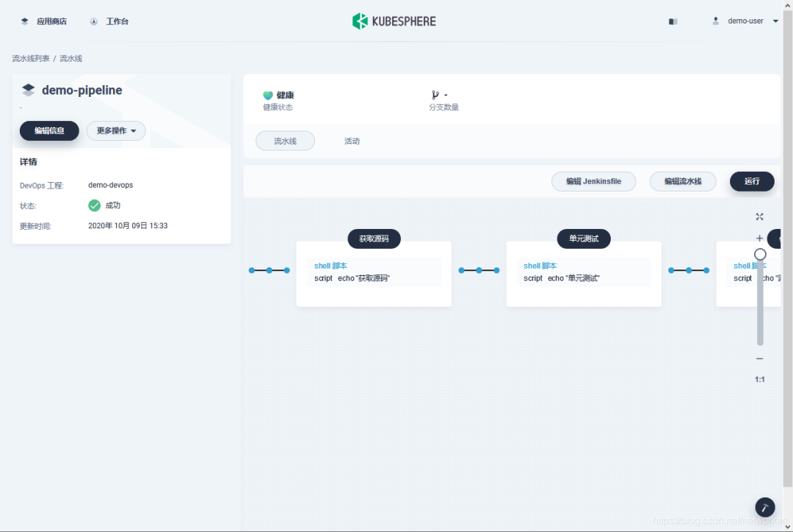Click the connector before 获取源码 stage
Image resolution: width=793 pixels, height=532 pixels.
point(269,270)
